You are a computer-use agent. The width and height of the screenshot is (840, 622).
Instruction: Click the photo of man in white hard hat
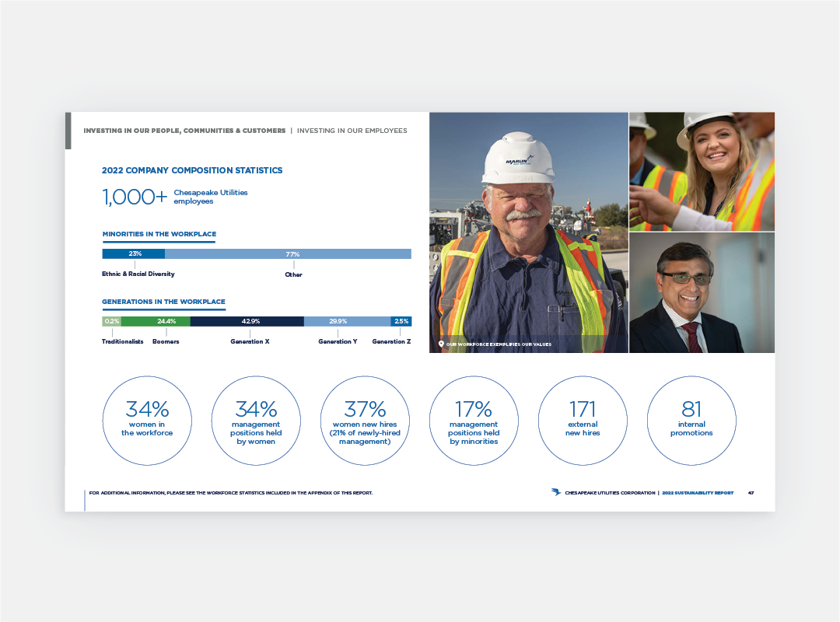tap(529, 232)
